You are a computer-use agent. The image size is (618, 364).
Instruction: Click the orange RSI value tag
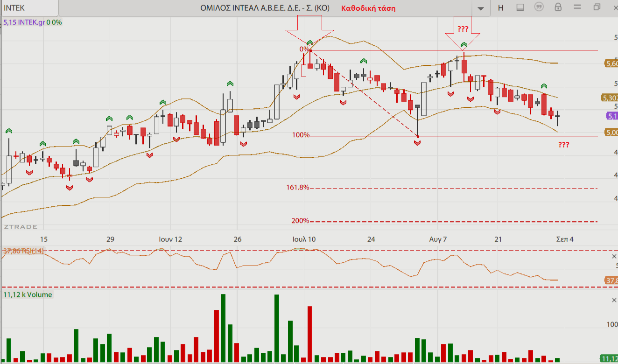[611, 280]
